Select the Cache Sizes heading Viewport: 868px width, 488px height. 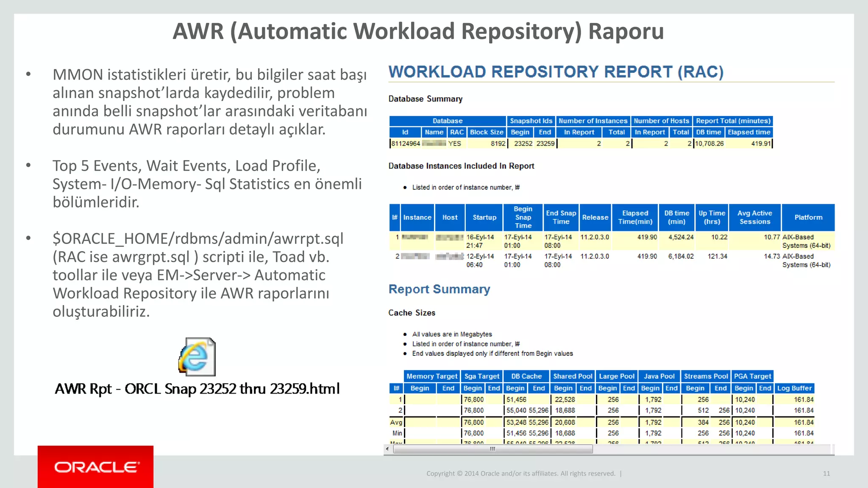tap(412, 313)
